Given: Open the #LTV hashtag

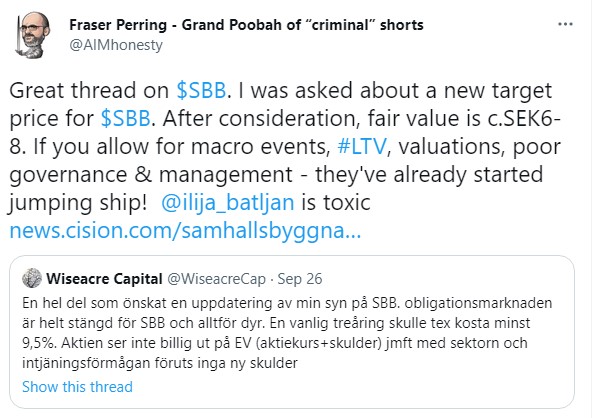Looking at the screenshot, I should point(362,147).
